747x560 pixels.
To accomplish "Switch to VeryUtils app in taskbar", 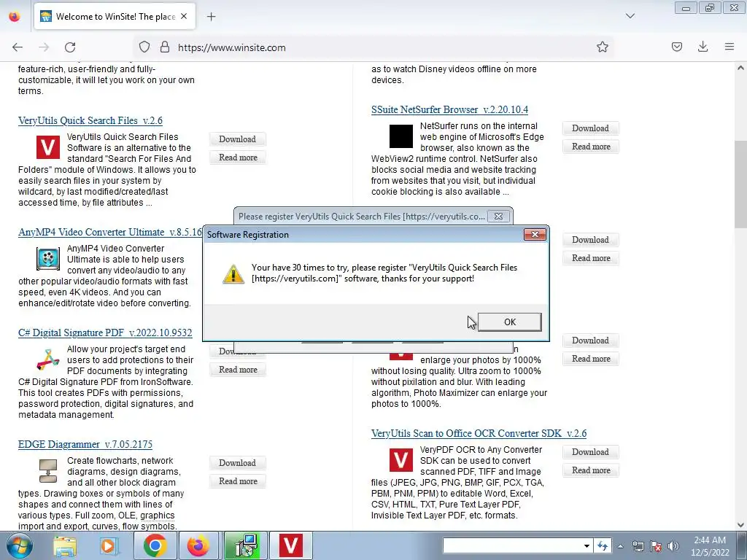I will click(x=290, y=545).
